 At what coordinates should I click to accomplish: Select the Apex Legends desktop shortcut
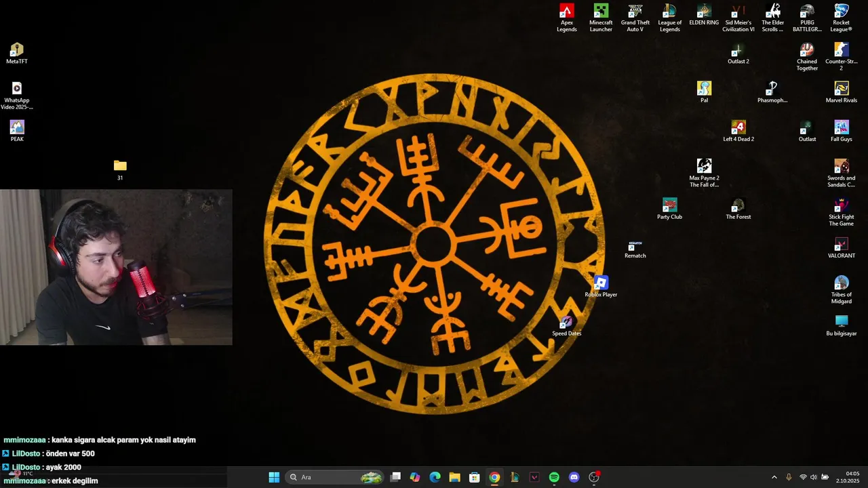567,18
